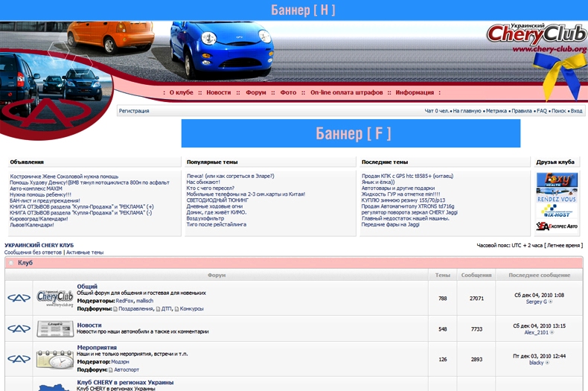Open the On-line оплата штрафов menu

point(346,92)
